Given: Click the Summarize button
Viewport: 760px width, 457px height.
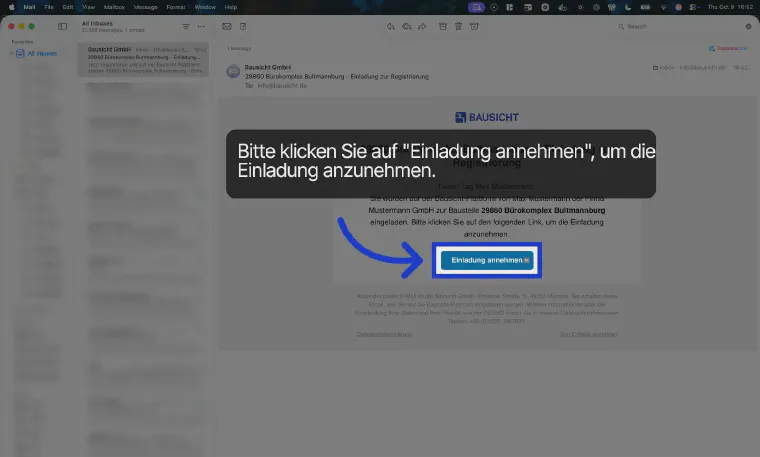Looking at the screenshot, I should coord(728,48).
